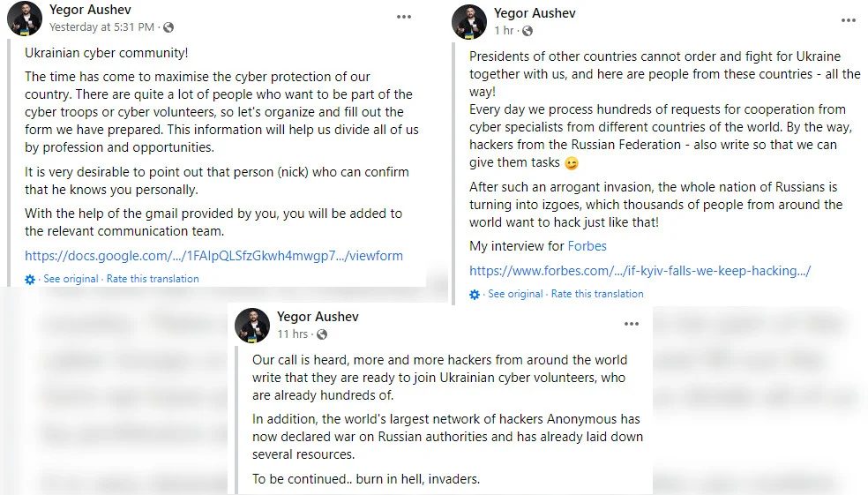Click "See original" on the Forbes interview post
The width and height of the screenshot is (868, 495).
click(x=516, y=294)
